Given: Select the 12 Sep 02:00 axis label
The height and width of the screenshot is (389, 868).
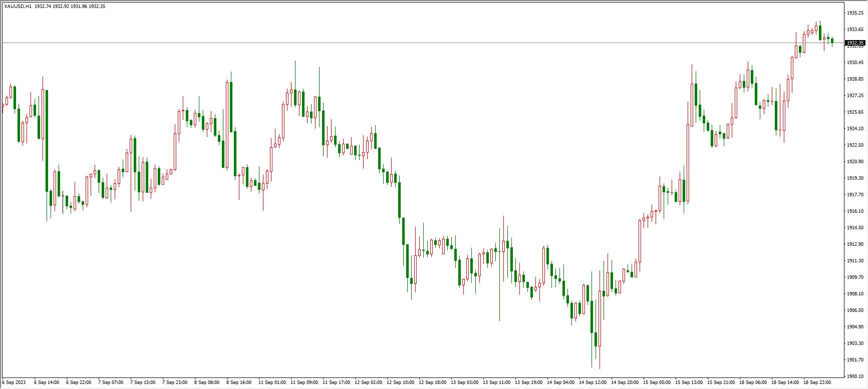Looking at the screenshot, I should pos(368,382).
